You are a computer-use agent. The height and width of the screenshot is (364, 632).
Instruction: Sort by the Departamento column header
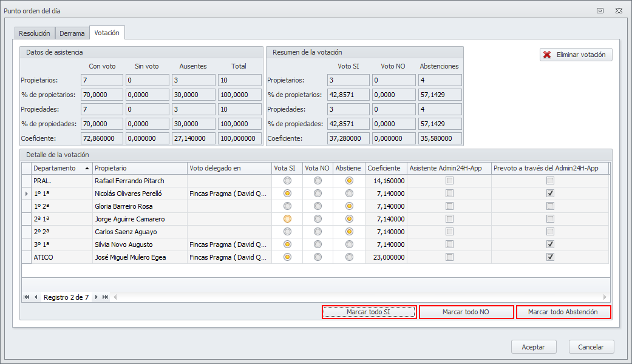[61, 168]
